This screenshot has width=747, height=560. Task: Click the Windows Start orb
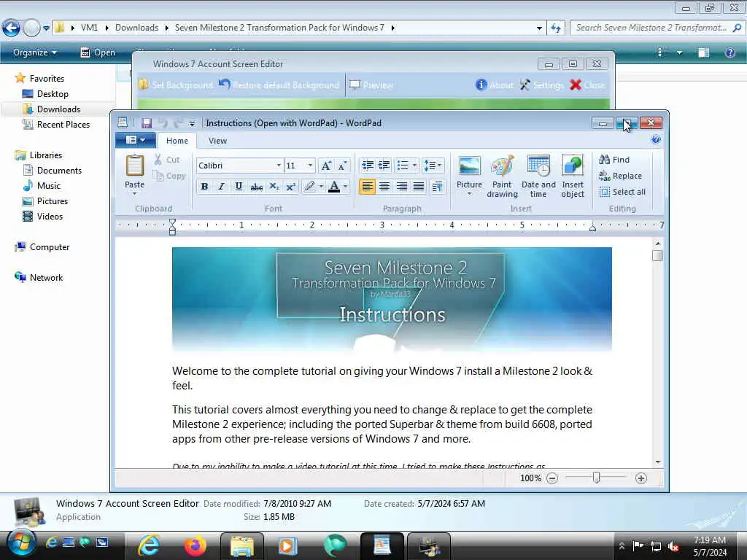(x=21, y=542)
